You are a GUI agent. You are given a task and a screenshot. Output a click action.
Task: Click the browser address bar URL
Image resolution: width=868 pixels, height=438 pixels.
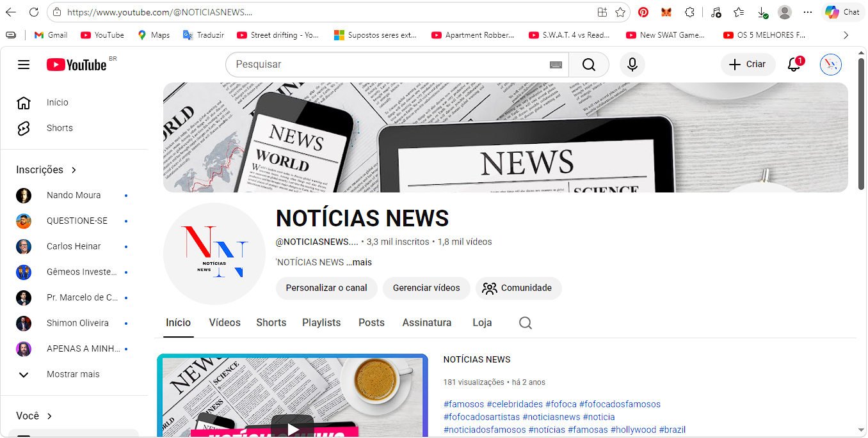click(x=160, y=12)
